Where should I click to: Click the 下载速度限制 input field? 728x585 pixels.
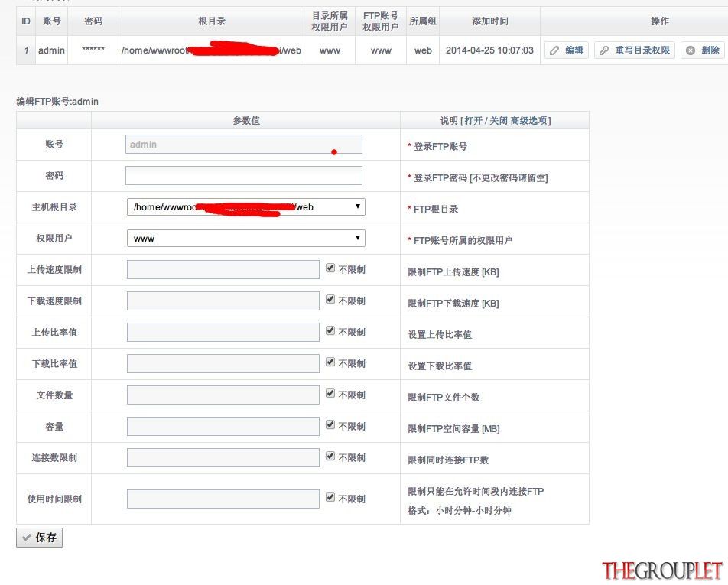(223, 301)
